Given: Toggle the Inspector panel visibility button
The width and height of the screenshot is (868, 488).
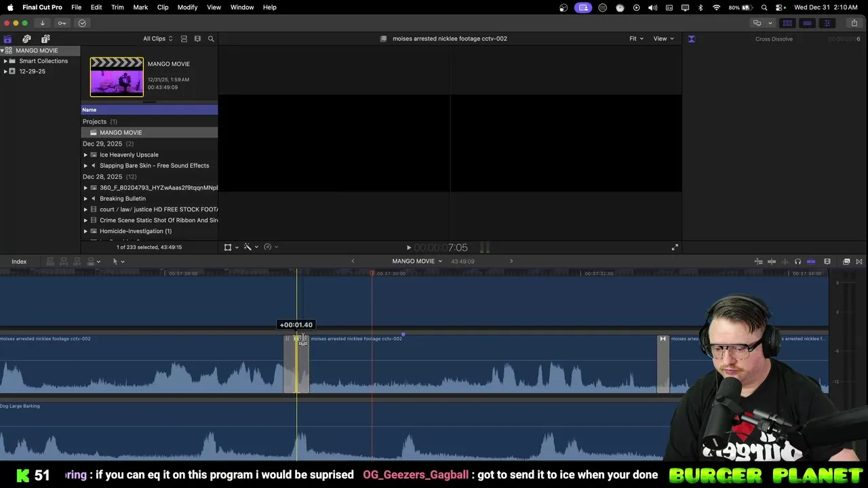Looking at the screenshot, I should (827, 23).
